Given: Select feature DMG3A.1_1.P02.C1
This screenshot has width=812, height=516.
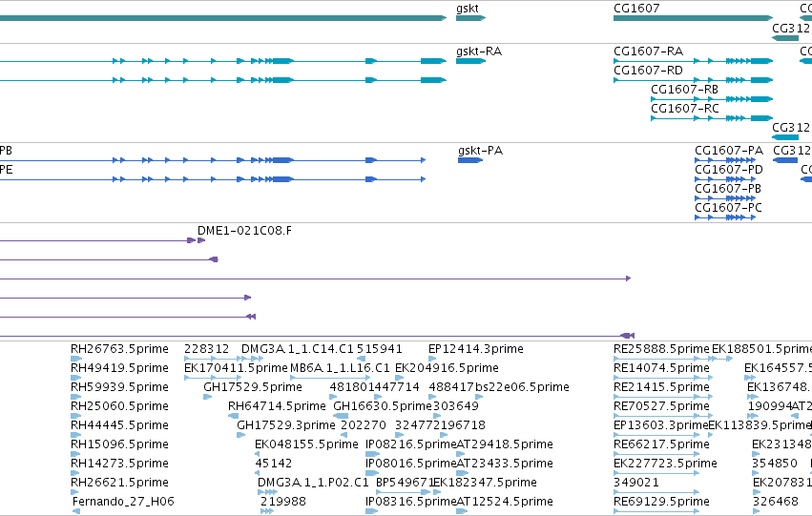Looking at the screenshot, I should point(313,483).
